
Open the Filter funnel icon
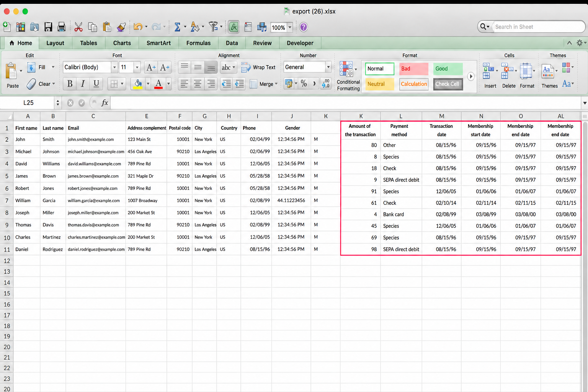pos(213,27)
